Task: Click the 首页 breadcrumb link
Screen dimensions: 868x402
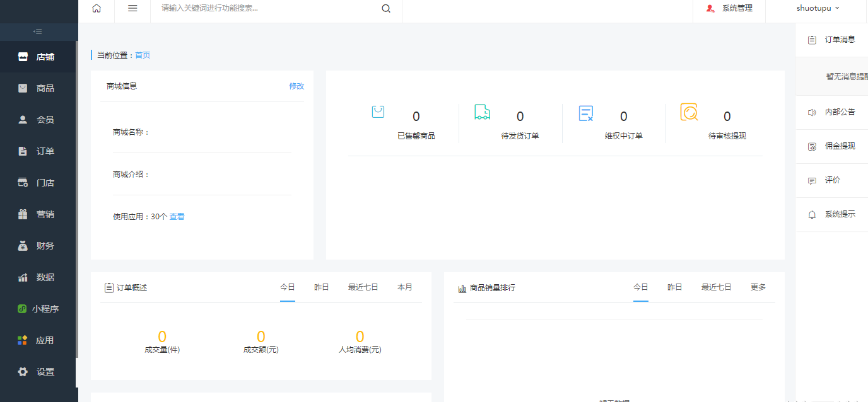Action: pos(143,55)
